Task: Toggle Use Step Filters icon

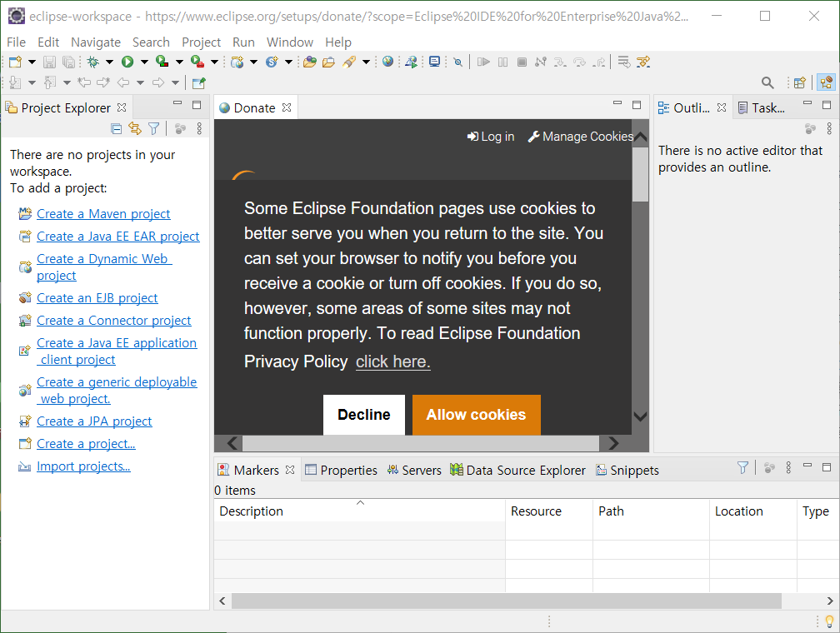Action: [x=642, y=62]
